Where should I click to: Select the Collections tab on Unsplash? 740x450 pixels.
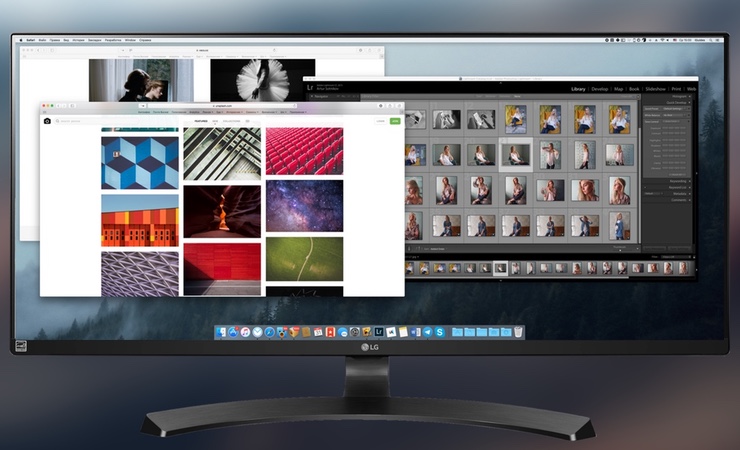click(x=231, y=121)
